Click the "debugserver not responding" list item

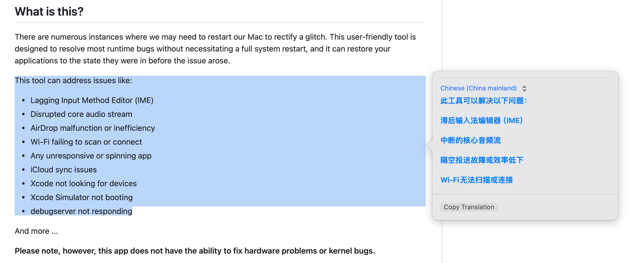[81, 211]
